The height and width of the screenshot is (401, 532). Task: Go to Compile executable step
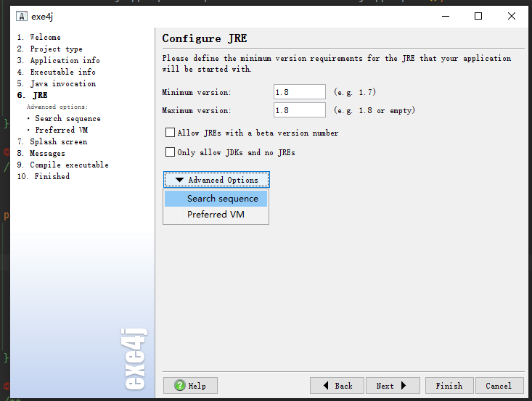(x=69, y=165)
